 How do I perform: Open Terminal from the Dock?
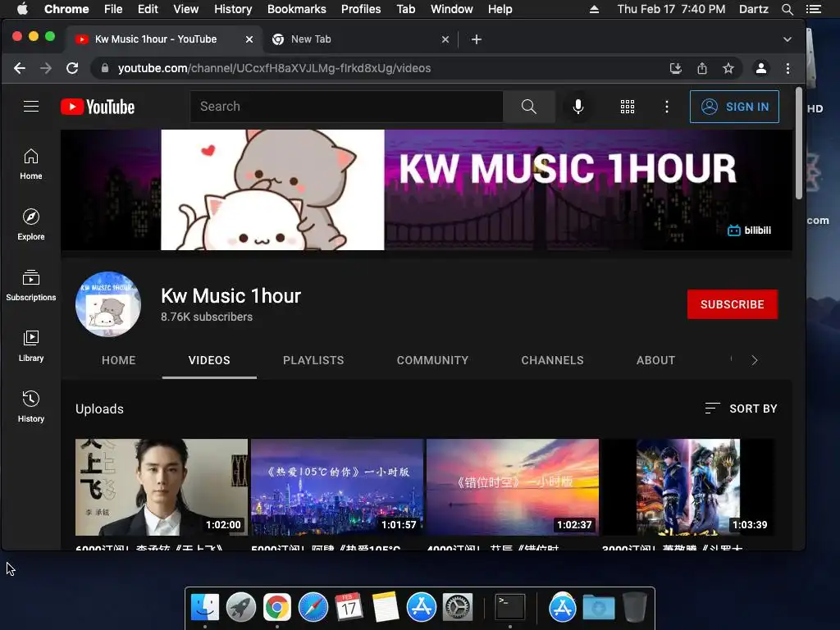(509, 608)
